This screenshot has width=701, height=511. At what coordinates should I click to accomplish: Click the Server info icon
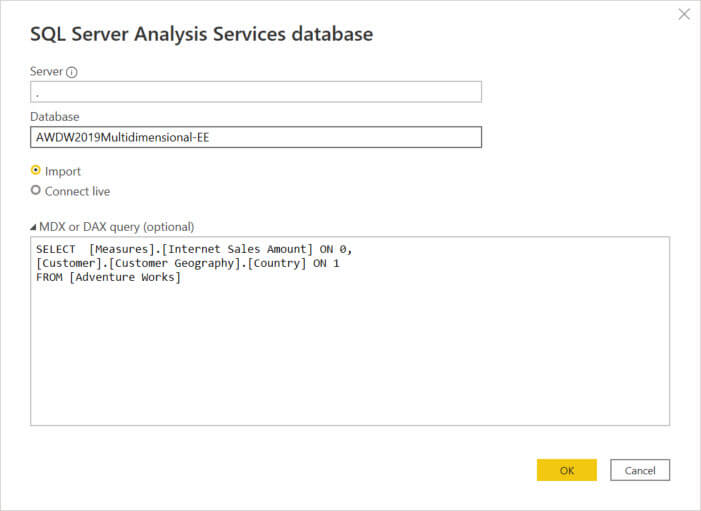72,72
